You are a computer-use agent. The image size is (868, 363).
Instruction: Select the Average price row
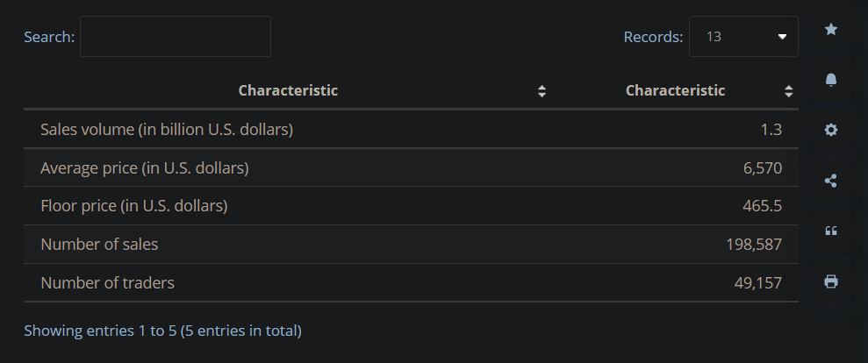coord(411,167)
